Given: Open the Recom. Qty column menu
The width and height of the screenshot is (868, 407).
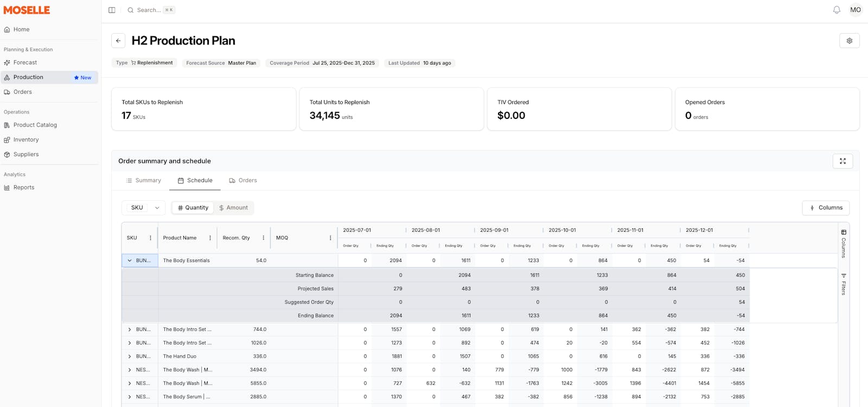Looking at the screenshot, I should (263, 238).
